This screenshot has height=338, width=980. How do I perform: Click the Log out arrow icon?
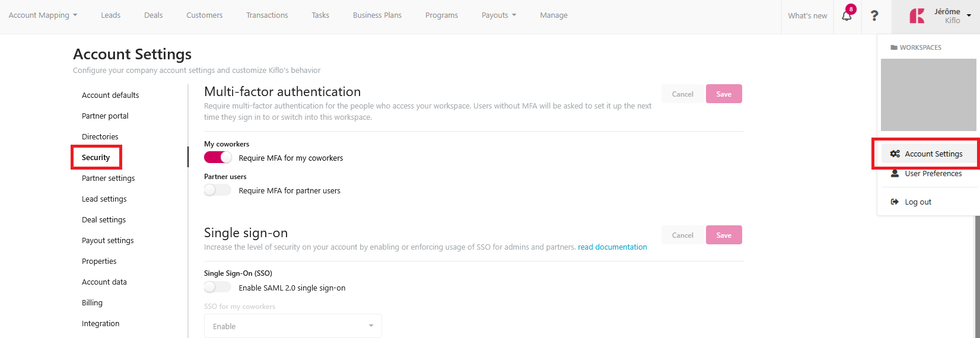(x=895, y=202)
